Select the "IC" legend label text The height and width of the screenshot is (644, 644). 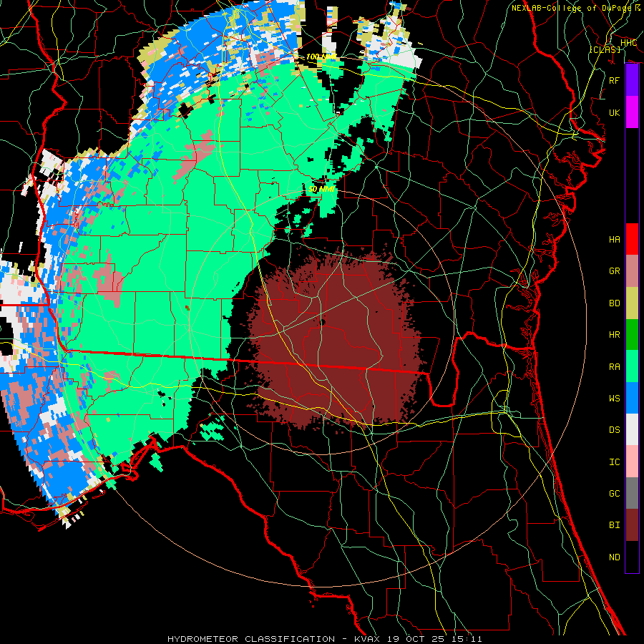[614, 462]
